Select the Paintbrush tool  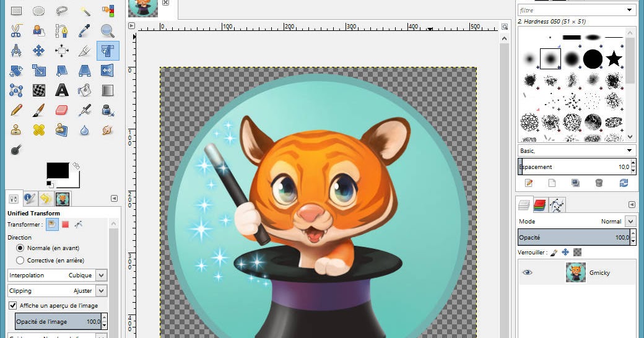tap(38, 110)
